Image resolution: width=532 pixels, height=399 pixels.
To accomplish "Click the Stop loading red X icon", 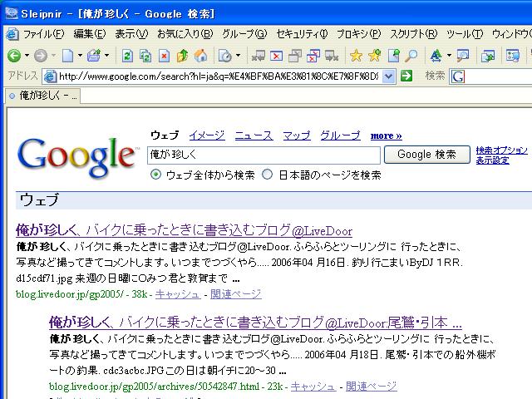I will (164, 56).
